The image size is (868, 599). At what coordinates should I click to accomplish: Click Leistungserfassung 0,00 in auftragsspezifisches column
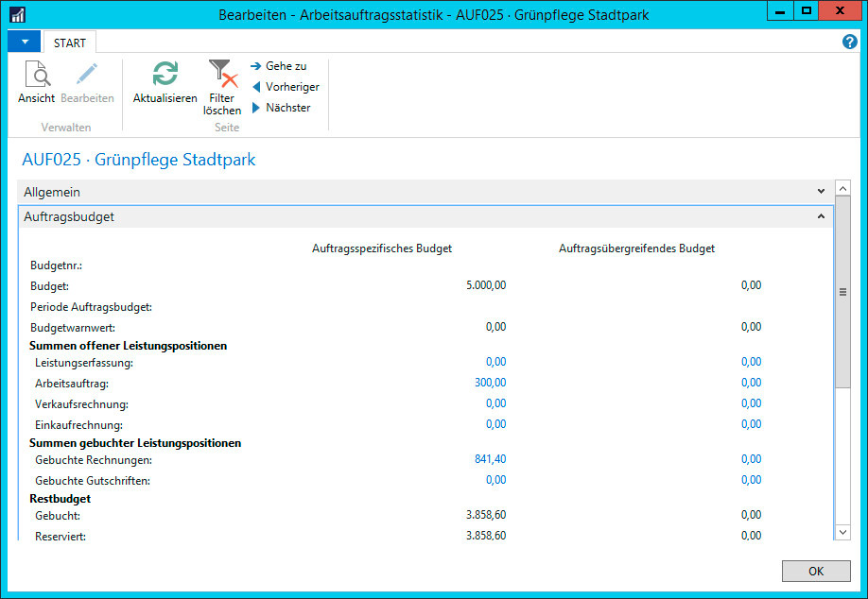pyautogui.click(x=495, y=362)
